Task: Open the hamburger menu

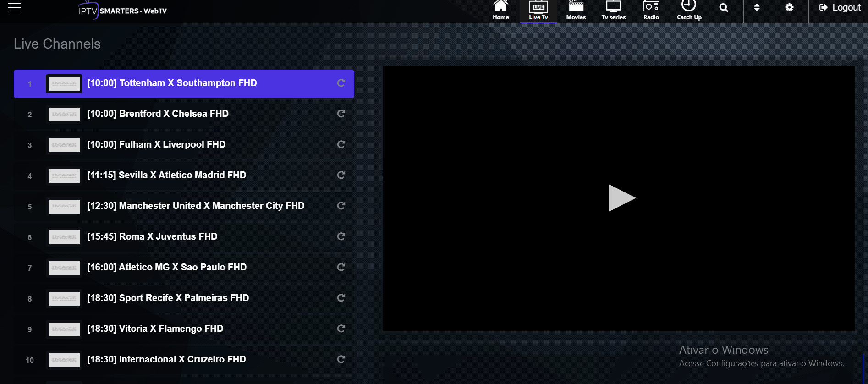Action: [x=15, y=7]
